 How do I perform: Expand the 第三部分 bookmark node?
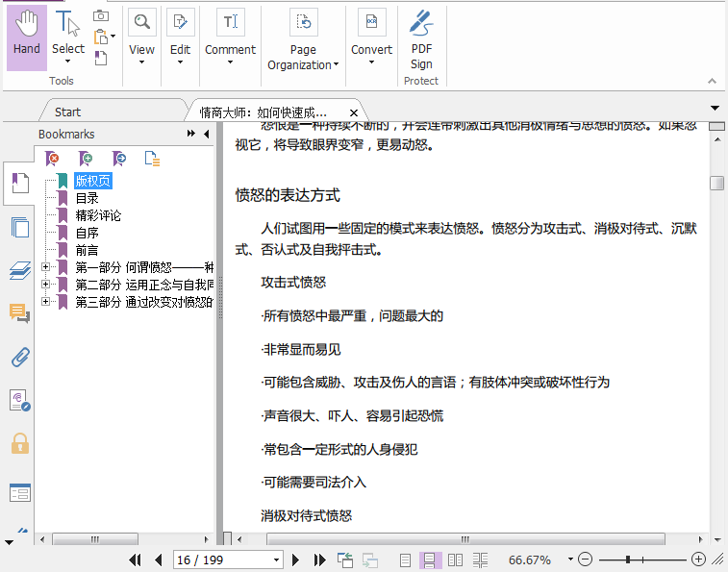point(45,301)
